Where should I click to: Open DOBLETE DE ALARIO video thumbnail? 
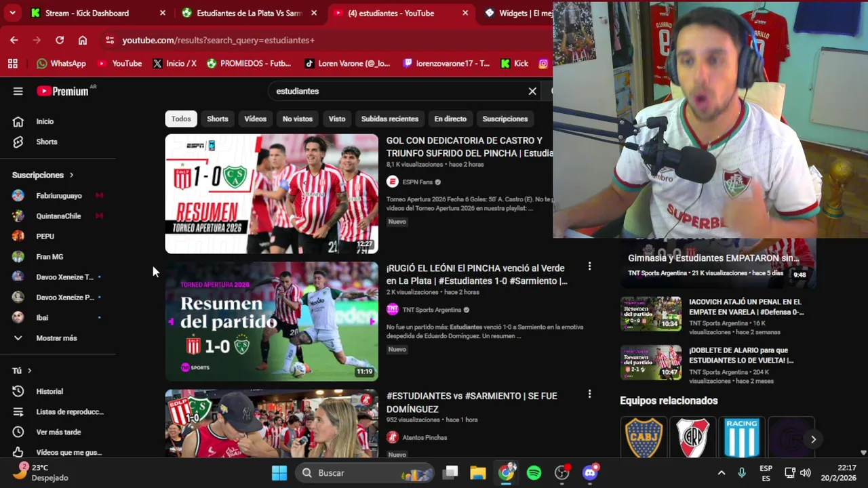point(651,362)
